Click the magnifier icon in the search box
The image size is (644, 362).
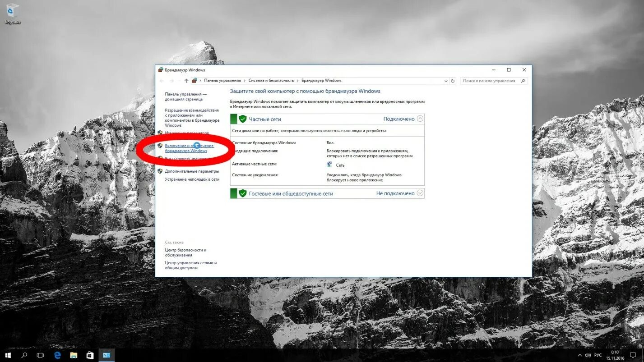click(523, 81)
